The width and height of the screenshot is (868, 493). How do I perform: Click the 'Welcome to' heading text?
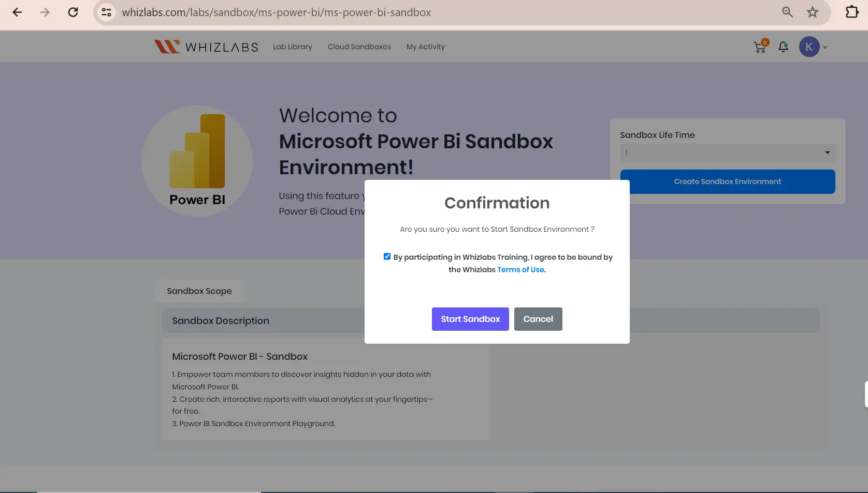pos(338,116)
